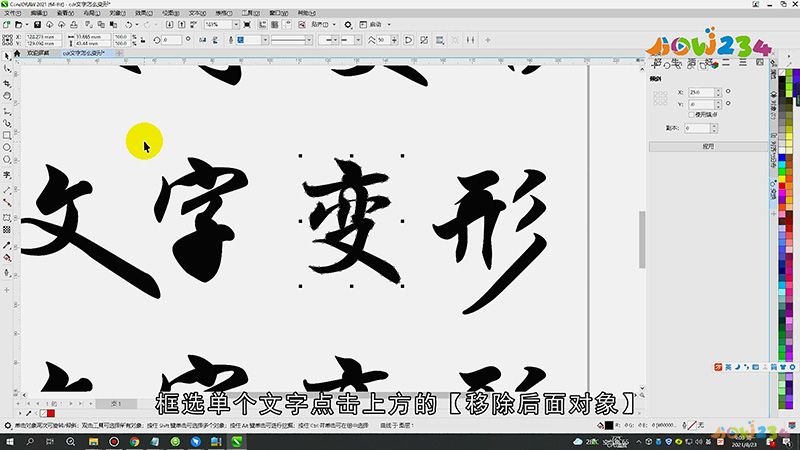Expand the Undo history dropdown arrow
This screenshot has width=800, height=450.
[x=137, y=24]
